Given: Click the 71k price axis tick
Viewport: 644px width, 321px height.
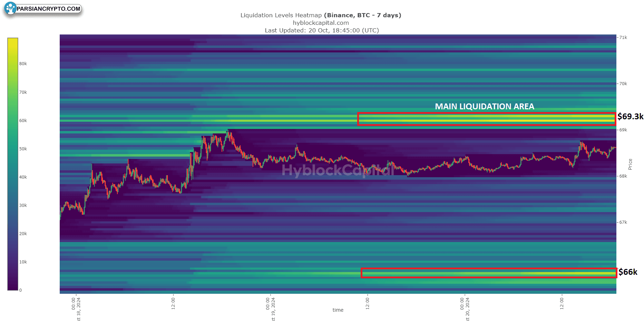Looking at the screenshot, I should click(x=623, y=38).
